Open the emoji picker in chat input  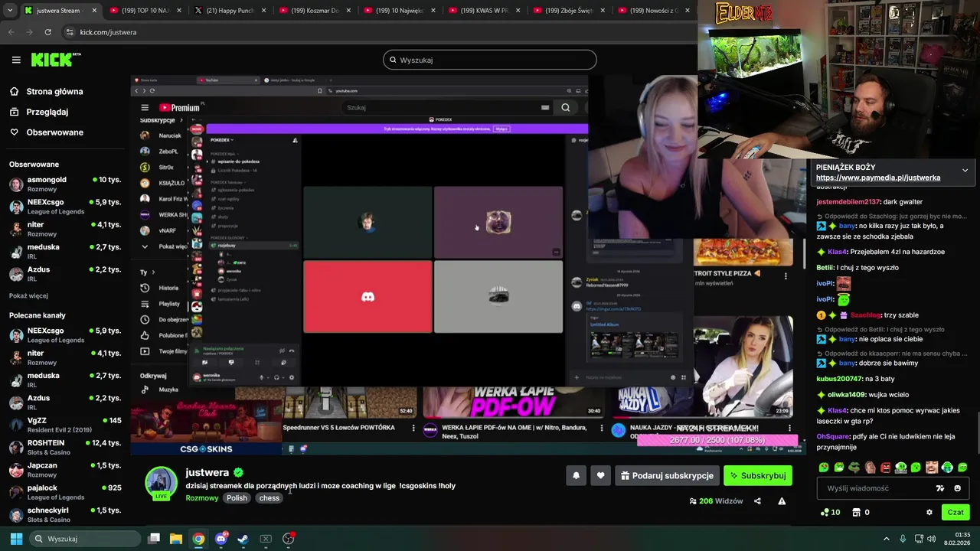click(957, 488)
